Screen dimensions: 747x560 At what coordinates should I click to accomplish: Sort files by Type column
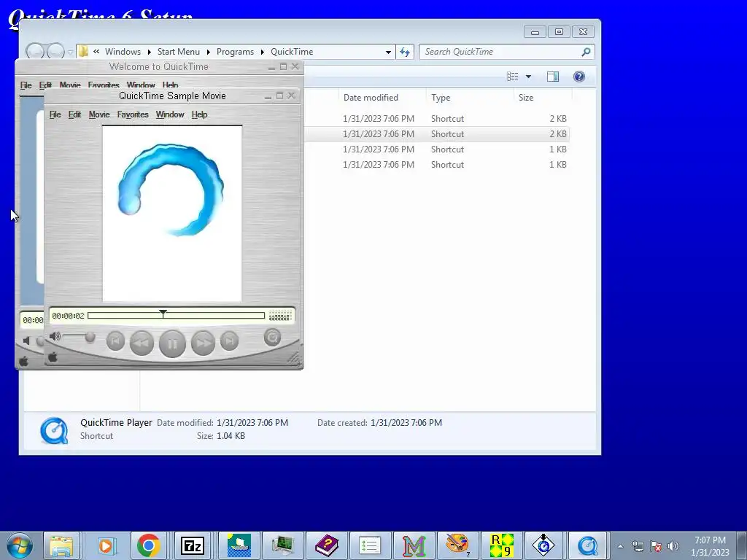tap(471, 98)
